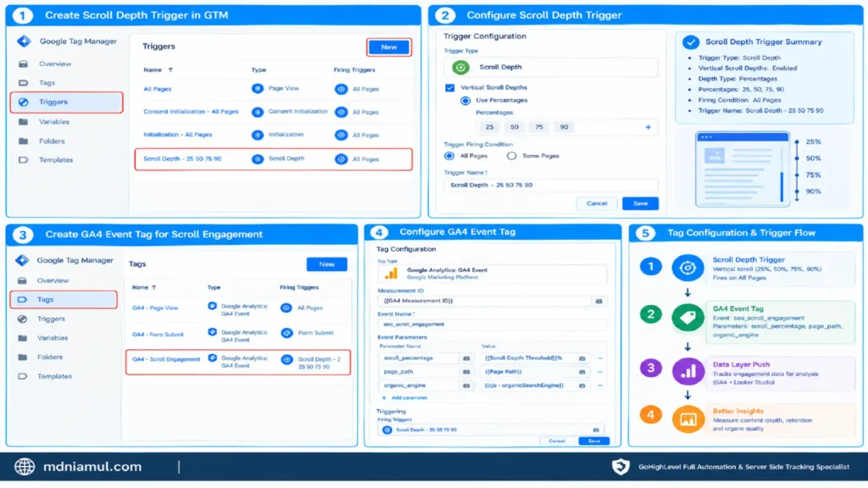The height and width of the screenshot is (488, 868).
Task: Save the Scroll Depth trigger configuration
Action: 640,203
